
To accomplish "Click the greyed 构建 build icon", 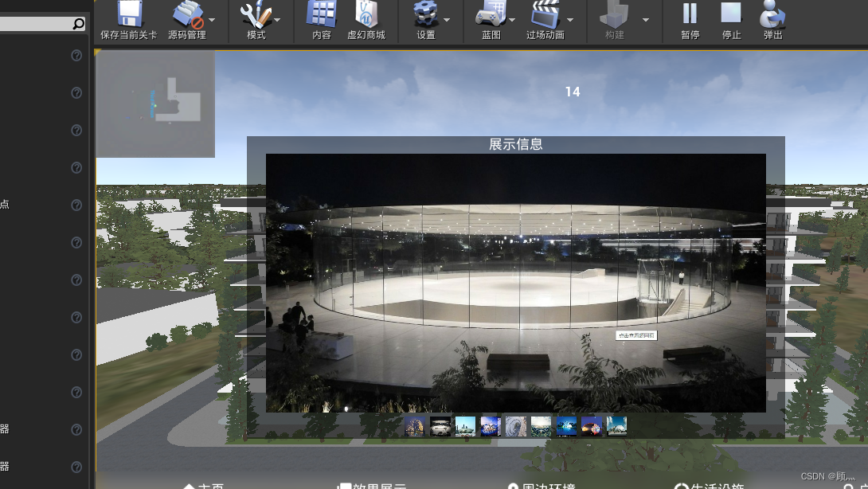I will tap(615, 14).
